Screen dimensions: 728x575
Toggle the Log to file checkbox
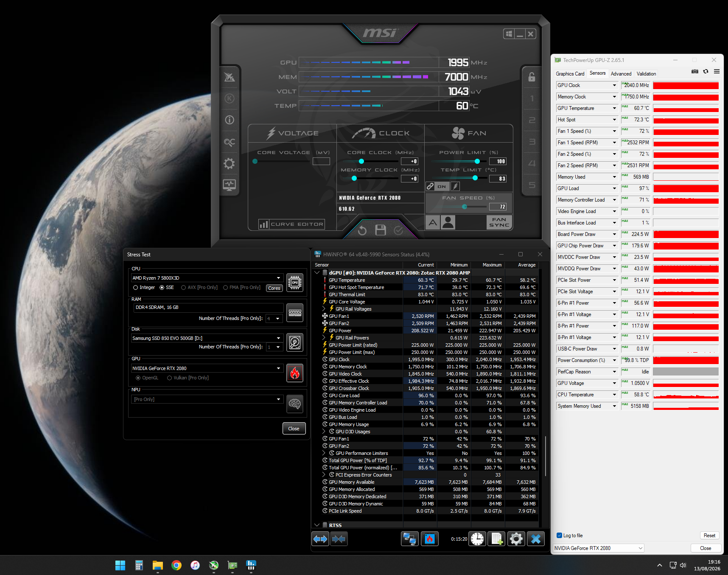(570, 536)
